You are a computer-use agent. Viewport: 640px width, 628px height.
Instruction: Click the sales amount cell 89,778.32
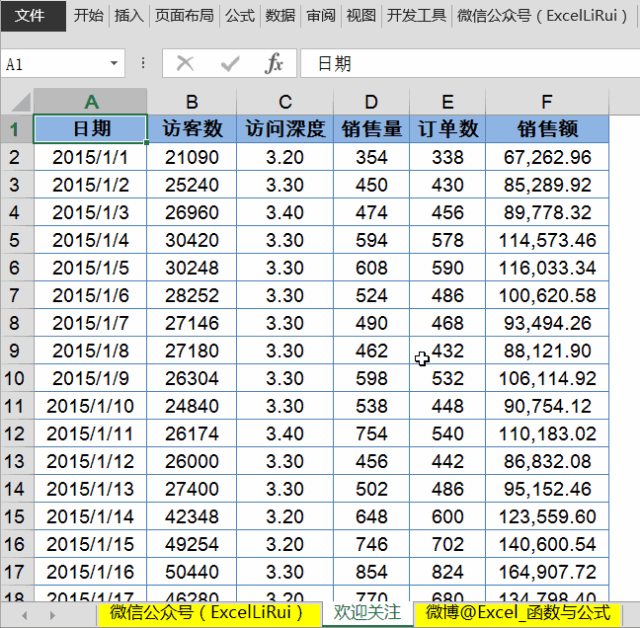click(x=547, y=212)
